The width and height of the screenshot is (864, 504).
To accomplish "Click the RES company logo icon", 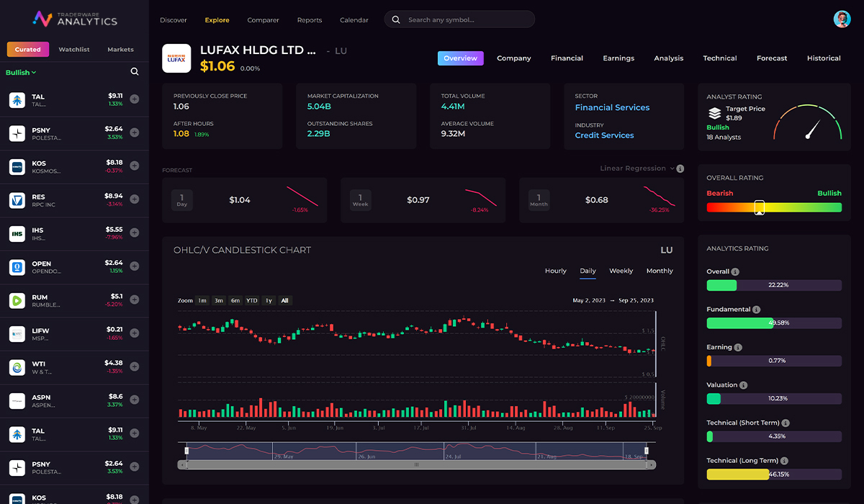I will click(17, 200).
